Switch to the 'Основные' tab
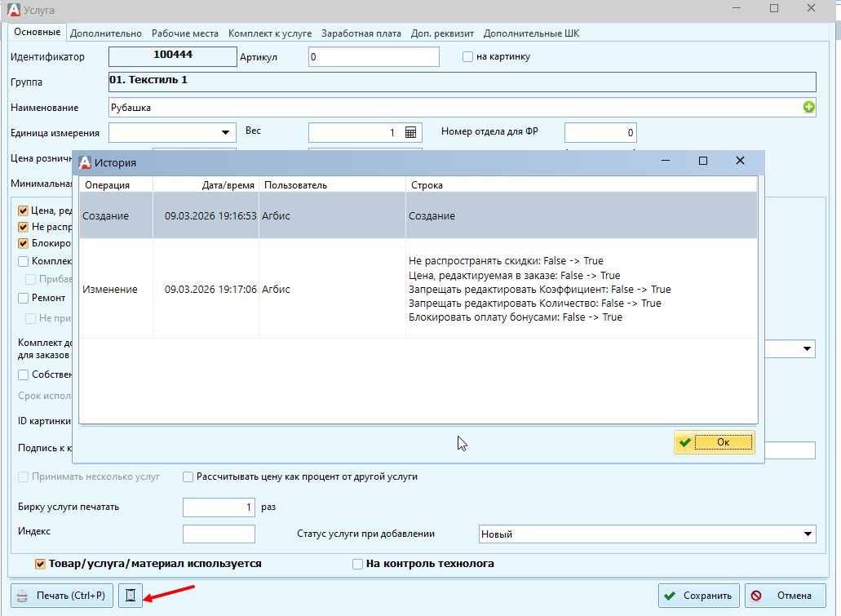 (x=37, y=32)
